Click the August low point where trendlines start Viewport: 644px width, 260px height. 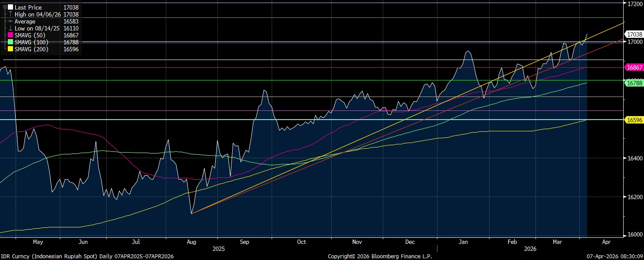pyautogui.click(x=191, y=213)
